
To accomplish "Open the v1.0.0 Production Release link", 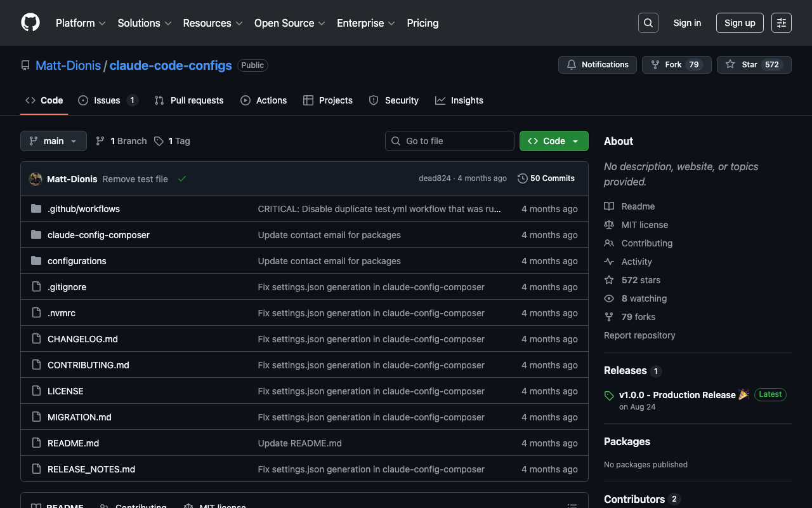I will 677,395.
